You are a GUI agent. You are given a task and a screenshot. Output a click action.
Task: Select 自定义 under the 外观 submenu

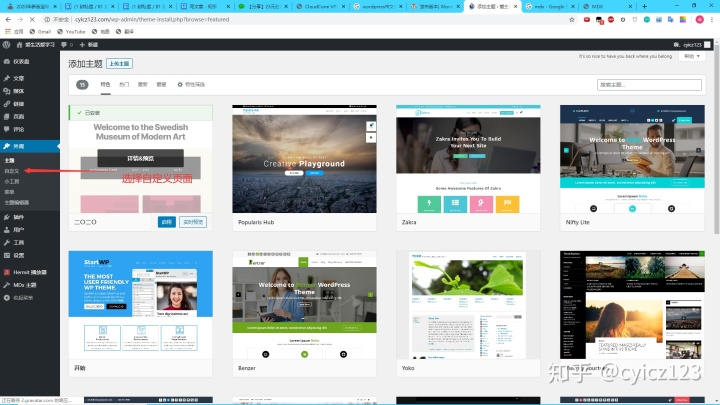12,171
